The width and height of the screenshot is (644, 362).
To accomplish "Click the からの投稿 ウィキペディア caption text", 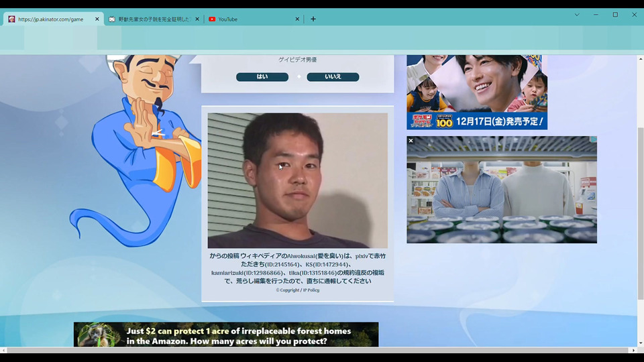I will pyautogui.click(x=297, y=268).
